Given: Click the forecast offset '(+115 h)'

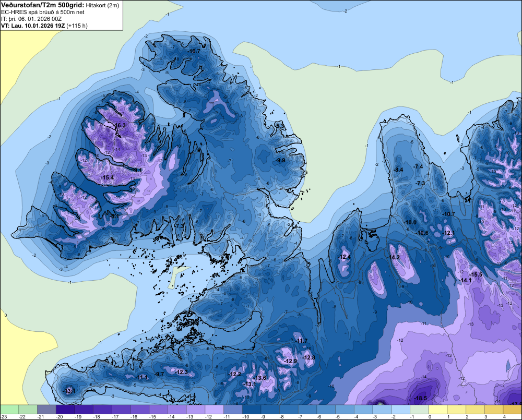Looking at the screenshot, I should pos(77,26).
